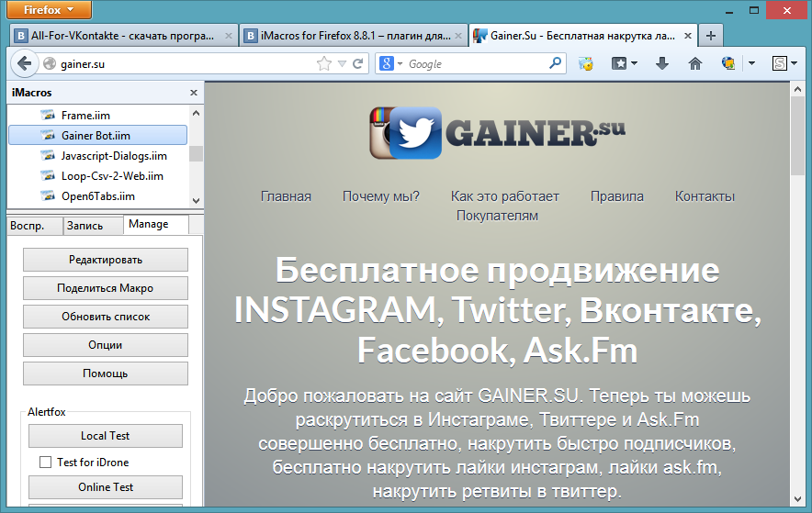Close the All-For-VKontakte tab

click(229, 36)
